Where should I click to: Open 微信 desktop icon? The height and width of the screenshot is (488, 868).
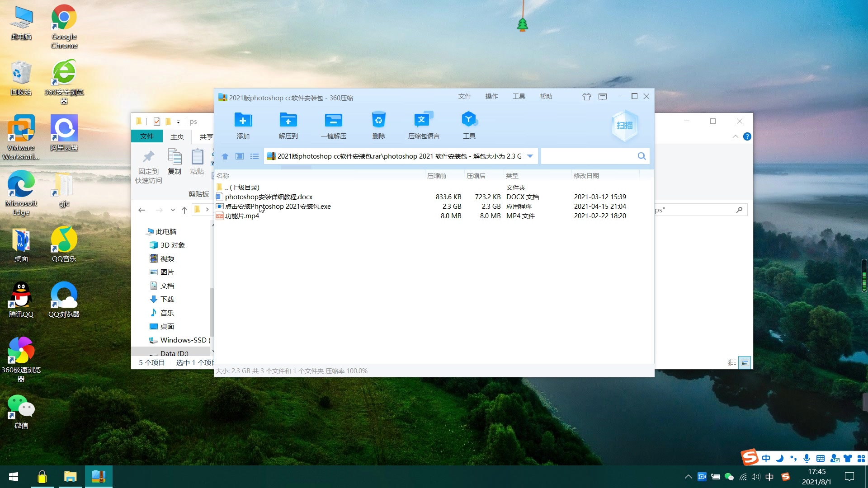(21, 412)
